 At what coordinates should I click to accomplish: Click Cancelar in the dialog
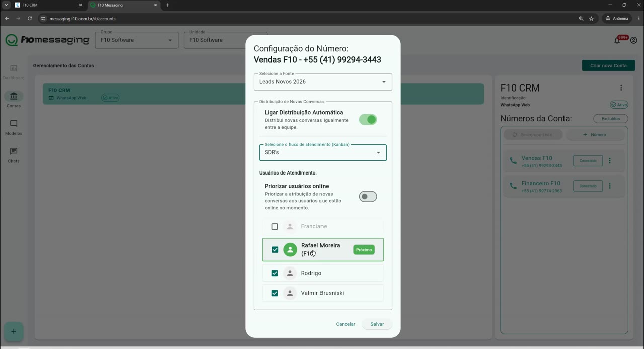pos(346,324)
